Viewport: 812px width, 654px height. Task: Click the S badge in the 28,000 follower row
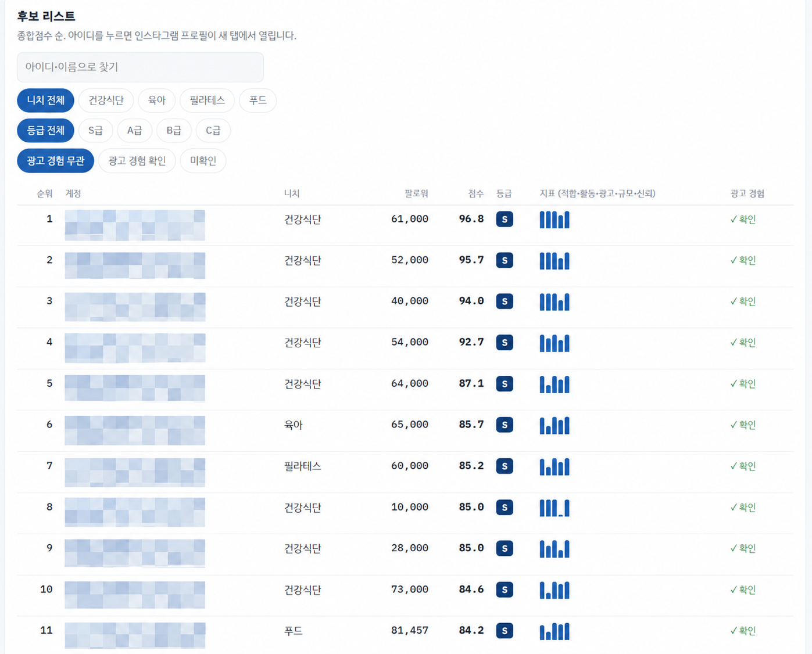(505, 548)
